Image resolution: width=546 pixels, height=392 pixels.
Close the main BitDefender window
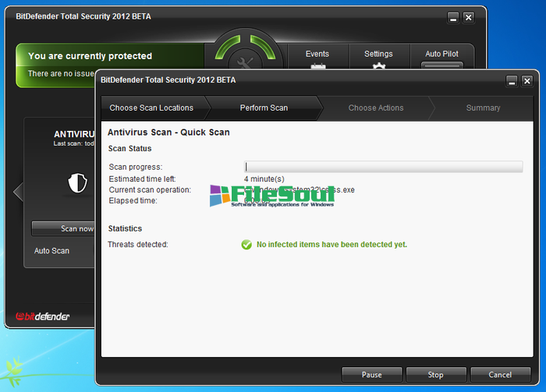469,17
